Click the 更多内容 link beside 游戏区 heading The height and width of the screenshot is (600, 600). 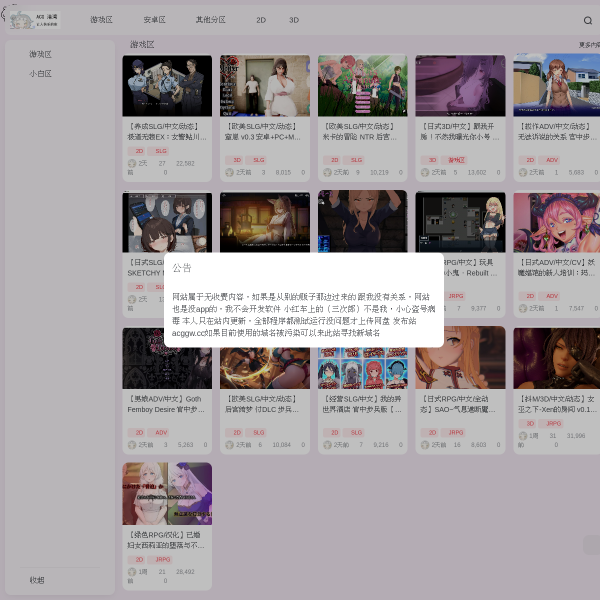click(589, 45)
